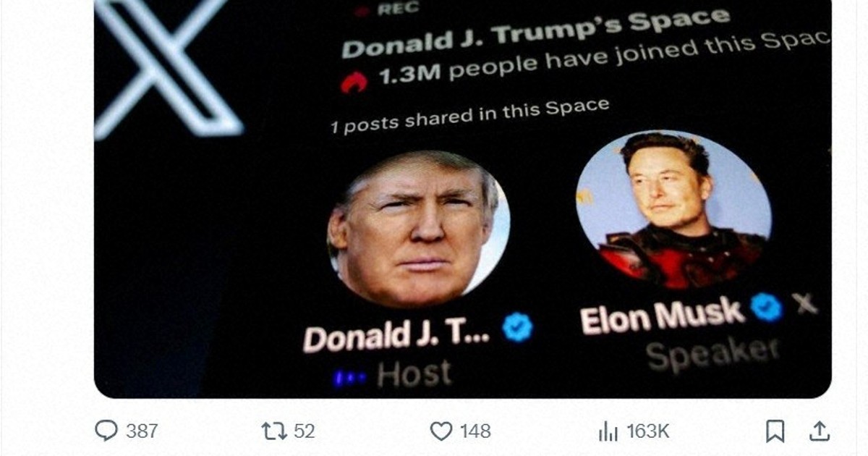Click the Elon Musk name label
Viewport: 868px width, 456px height.
coord(662,316)
